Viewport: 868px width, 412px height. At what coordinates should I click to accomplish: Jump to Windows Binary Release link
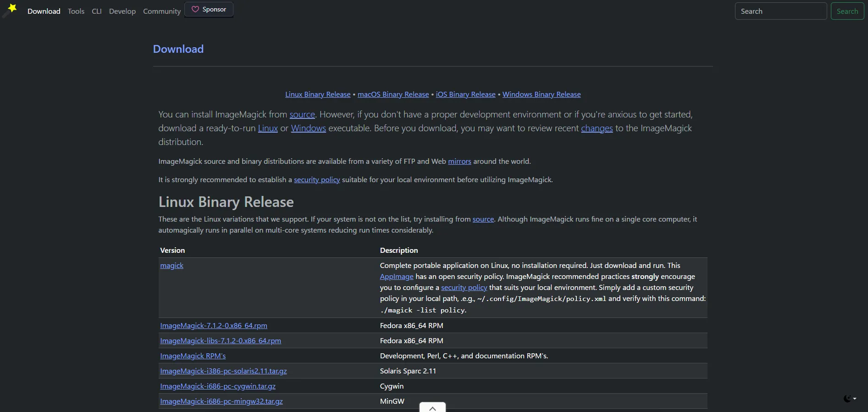pyautogui.click(x=542, y=94)
